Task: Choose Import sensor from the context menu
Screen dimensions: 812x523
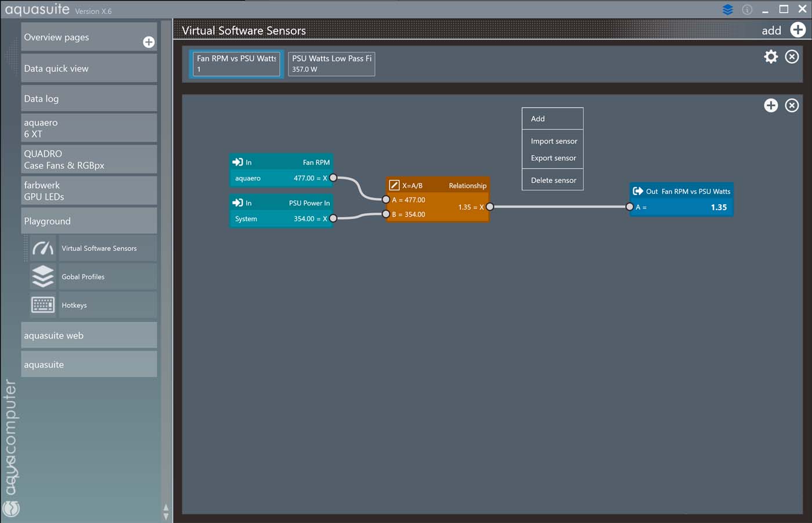Action: point(554,141)
